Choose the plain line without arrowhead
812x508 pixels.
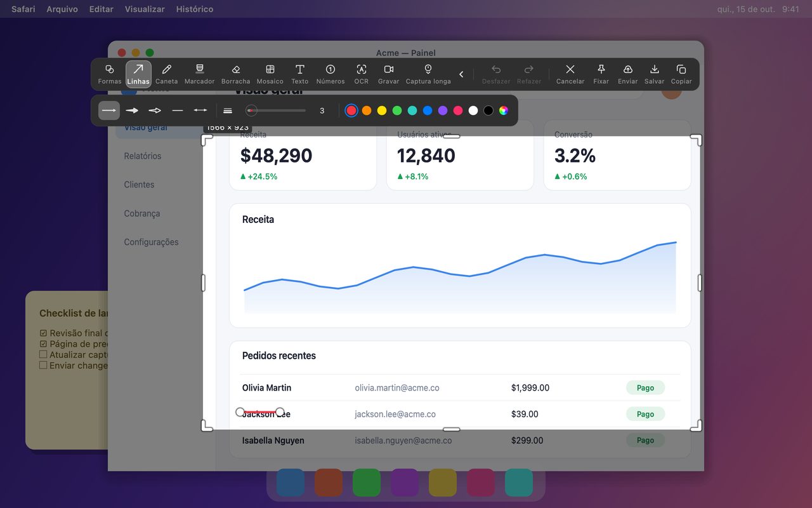point(178,110)
